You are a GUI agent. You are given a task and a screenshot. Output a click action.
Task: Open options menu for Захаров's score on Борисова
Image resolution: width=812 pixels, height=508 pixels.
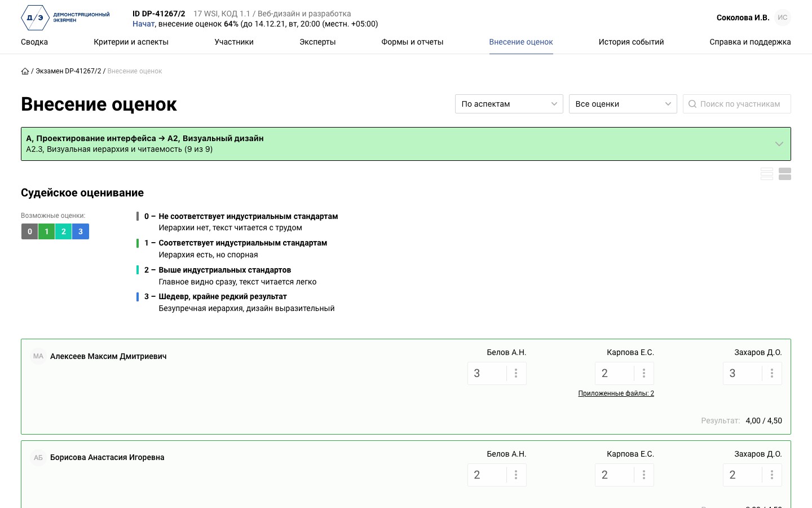[x=772, y=475]
